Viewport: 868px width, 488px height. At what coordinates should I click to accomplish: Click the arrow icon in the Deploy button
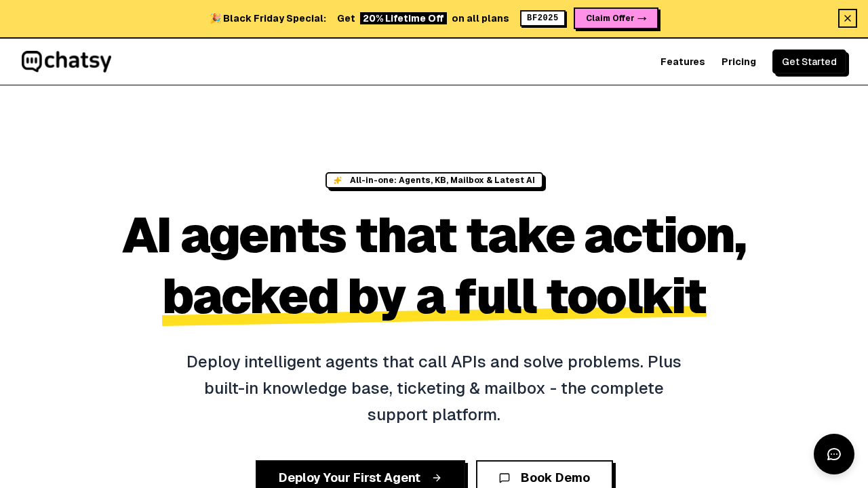point(437,478)
